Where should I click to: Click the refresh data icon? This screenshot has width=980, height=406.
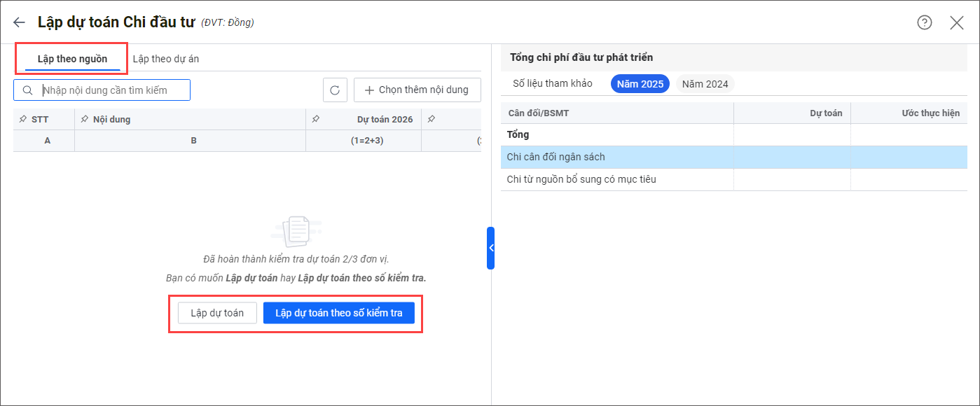[x=335, y=90]
